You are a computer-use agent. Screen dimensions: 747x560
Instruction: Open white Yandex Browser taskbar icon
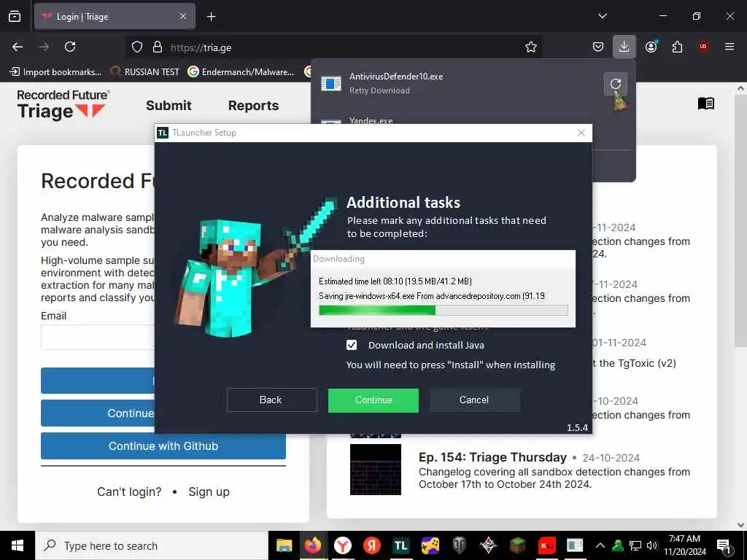click(343, 545)
